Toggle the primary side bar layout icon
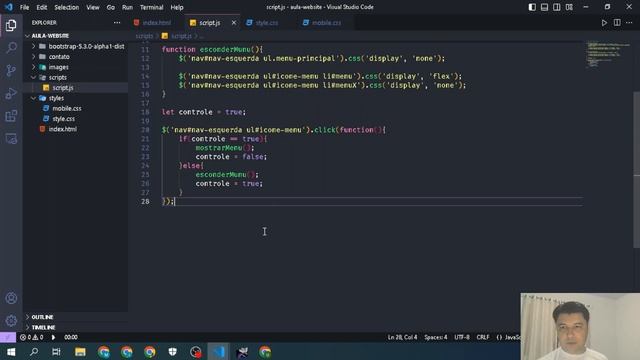 pos(532,7)
